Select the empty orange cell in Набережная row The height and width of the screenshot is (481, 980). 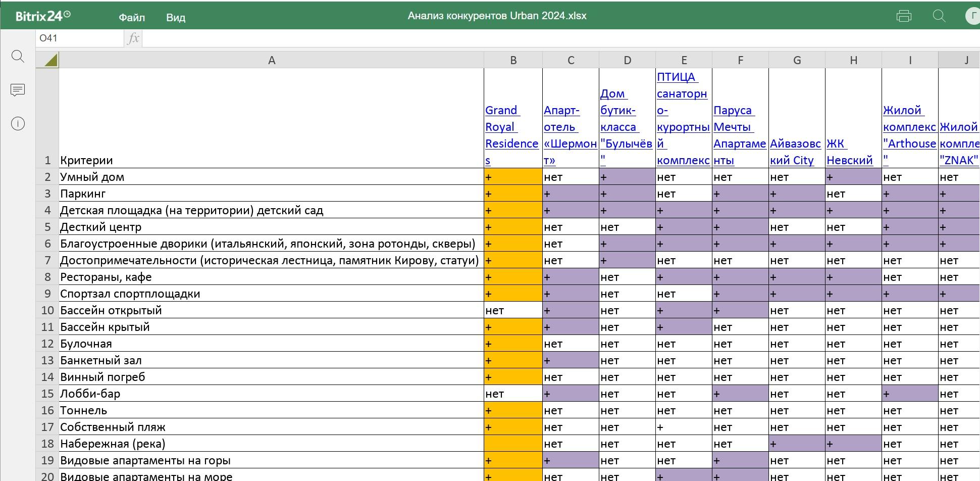513,444
